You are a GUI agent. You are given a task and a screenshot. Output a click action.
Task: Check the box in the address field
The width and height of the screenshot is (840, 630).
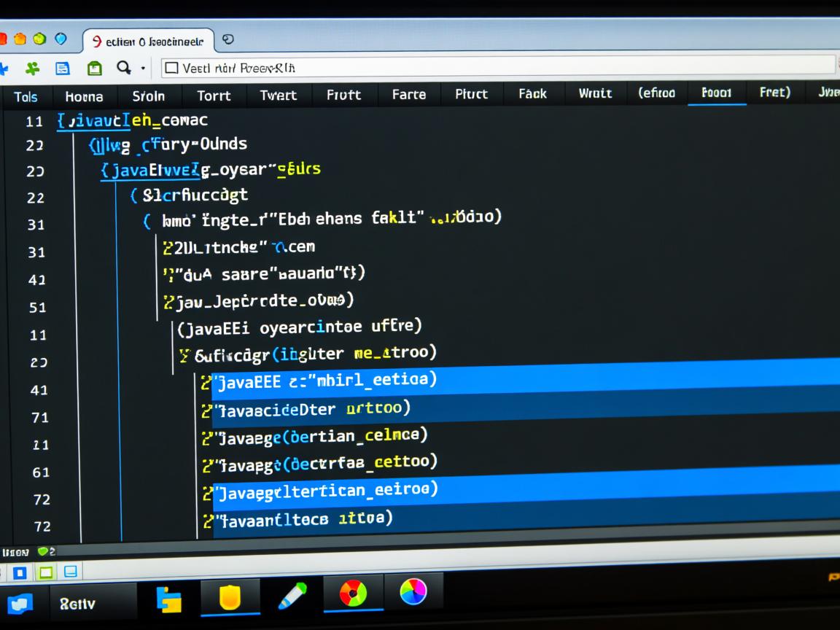tap(171, 69)
